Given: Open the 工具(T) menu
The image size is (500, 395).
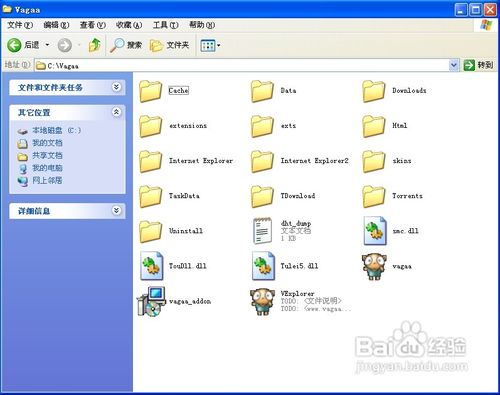Looking at the screenshot, I should pos(165,25).
